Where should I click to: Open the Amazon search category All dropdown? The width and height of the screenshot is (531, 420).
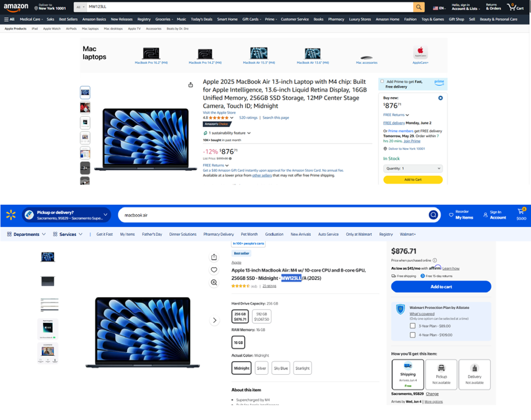tap(81, 7)
